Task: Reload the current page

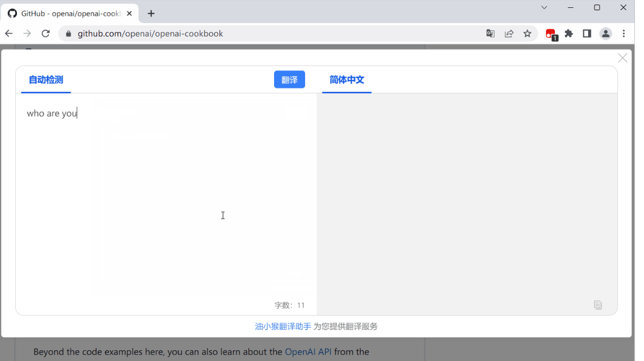Action: [46, 34]
